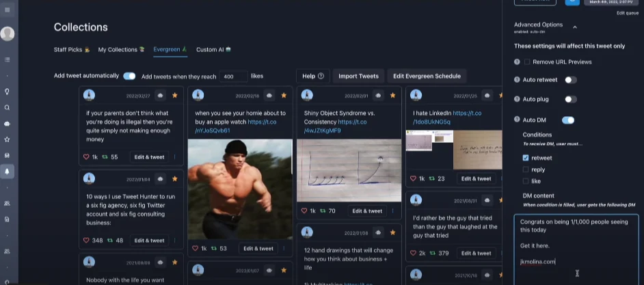Click the Import Tweets button

tap(358, 76)
